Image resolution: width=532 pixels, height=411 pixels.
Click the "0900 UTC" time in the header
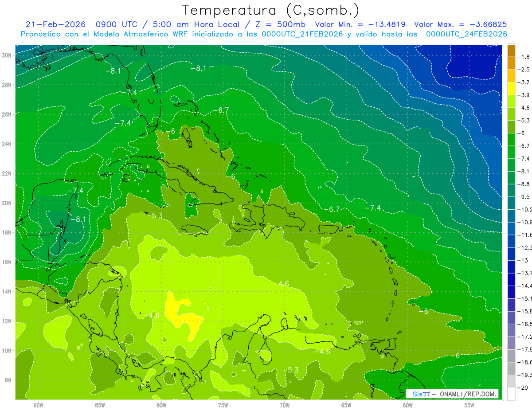click(x=116, y=24)
